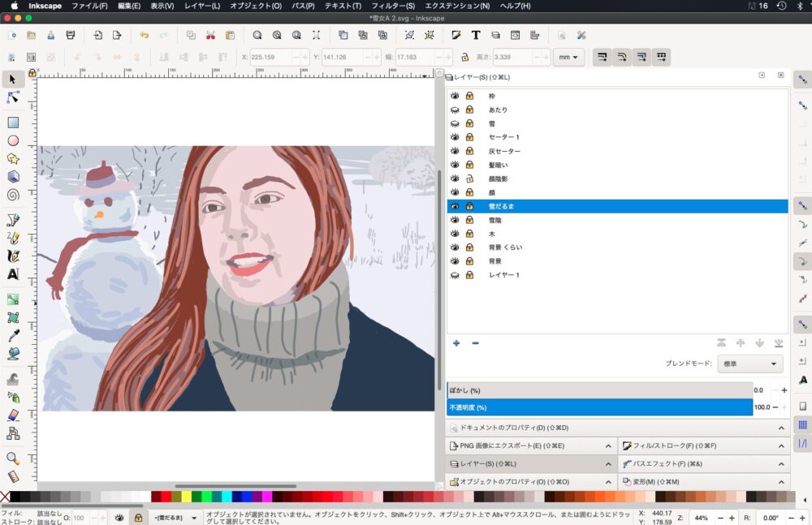Open the エクステンション menu
Image resolution: width=812 pixels, height=525 pixels.
click(457, 6)
